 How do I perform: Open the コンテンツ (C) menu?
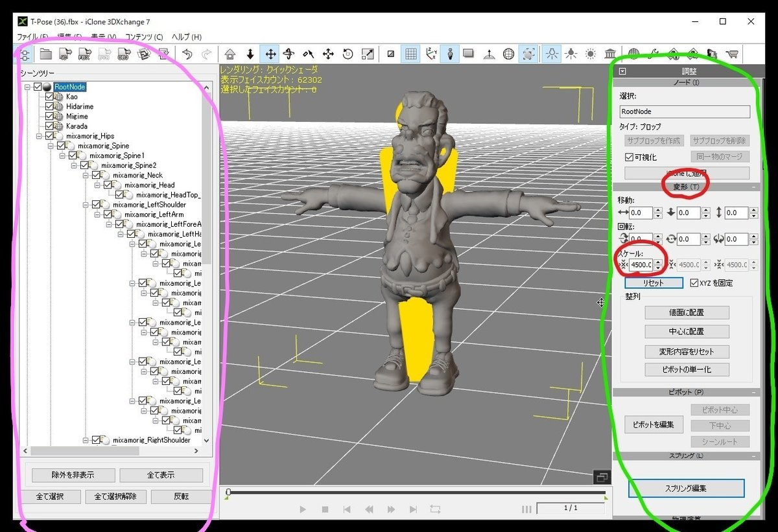pyautogui.click(x=144, y=37)
